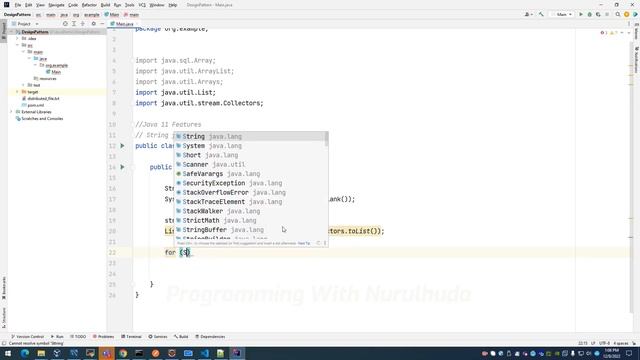Click Collapse All in Project panel
Viewport: 640px width, 360px height.
pyautogui.click(x=82, y=24)
